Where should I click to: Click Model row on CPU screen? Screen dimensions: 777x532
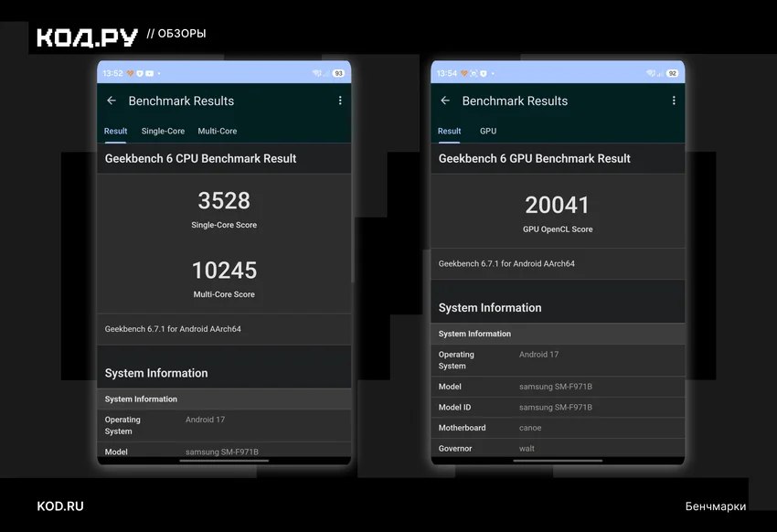coord(224,451)
